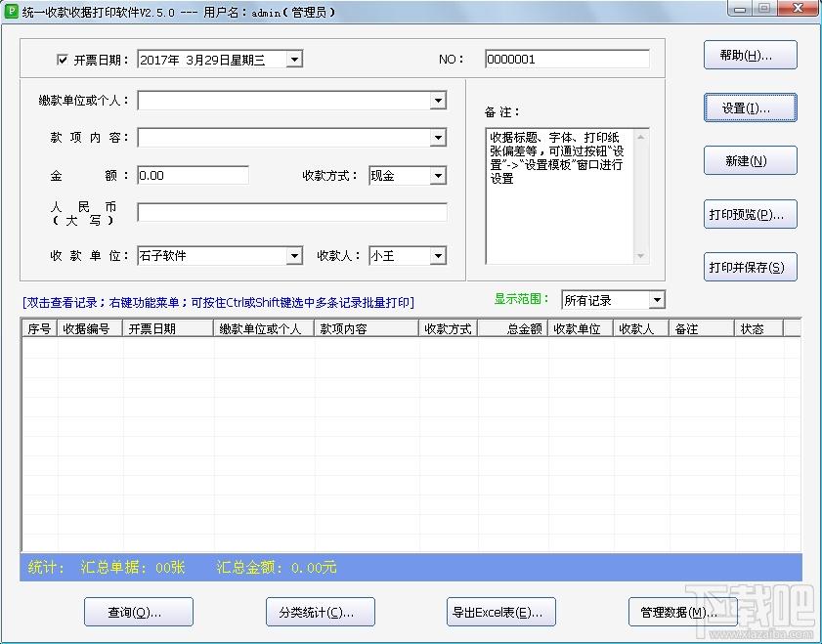
Task: Open the 开票日期 date picker dropdown
Action: click(x=294, y=60)
